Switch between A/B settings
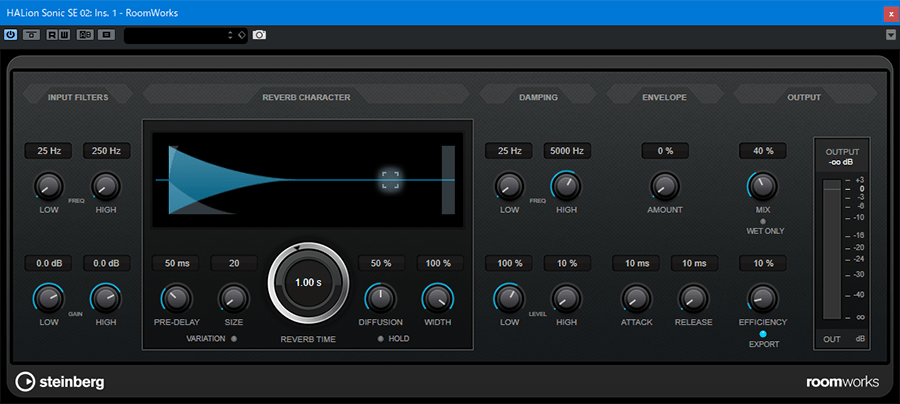This screenshot has height=404, width=900. click(85, 35)
